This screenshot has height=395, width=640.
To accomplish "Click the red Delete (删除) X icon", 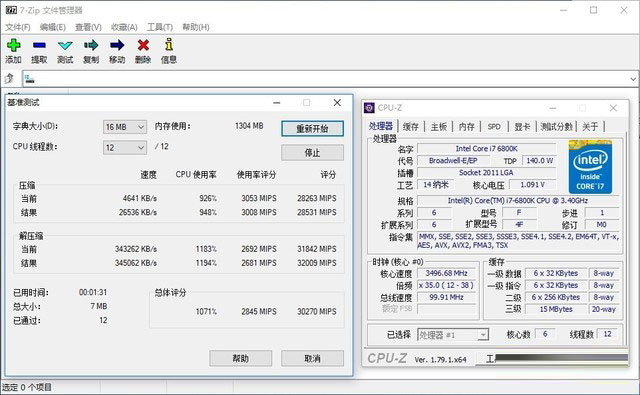I will [x=143, y=45].
